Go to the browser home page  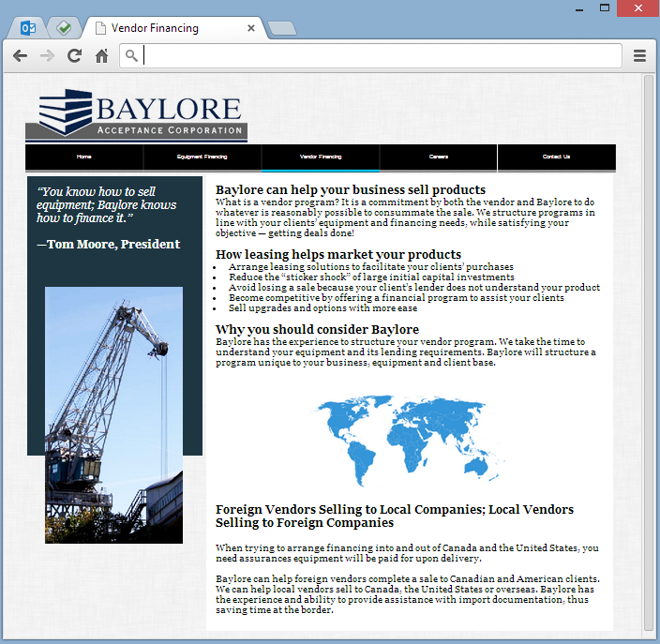tap(101, 56)
